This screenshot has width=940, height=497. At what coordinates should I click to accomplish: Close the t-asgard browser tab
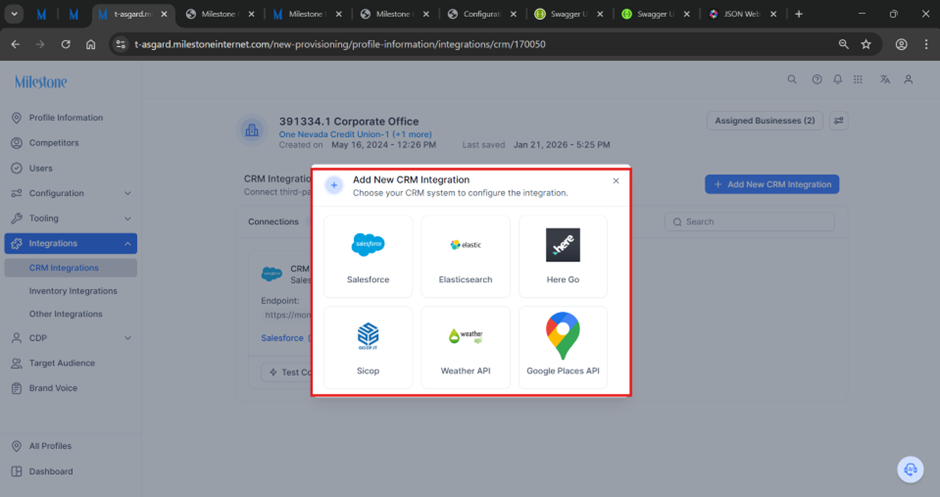164,14
